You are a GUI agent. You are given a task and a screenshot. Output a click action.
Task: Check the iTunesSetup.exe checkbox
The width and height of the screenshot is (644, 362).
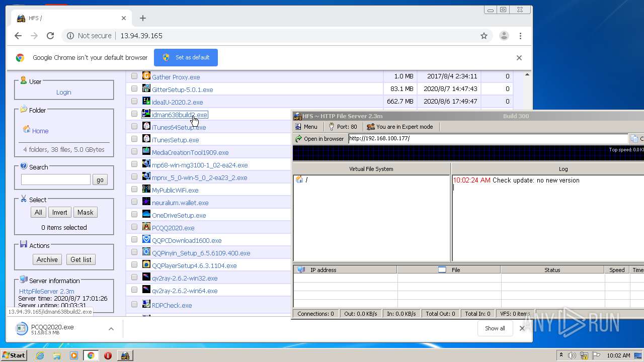pyautogui.click(x=134, y=139)
